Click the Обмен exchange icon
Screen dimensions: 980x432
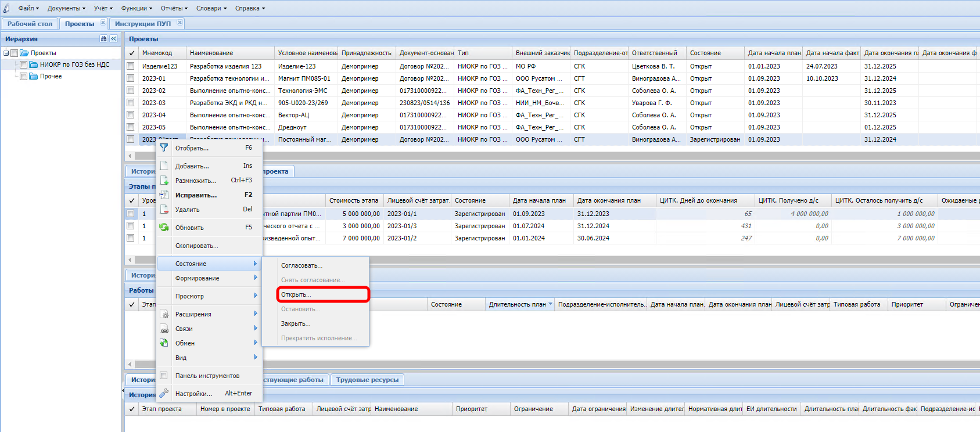tap(164, 343)
